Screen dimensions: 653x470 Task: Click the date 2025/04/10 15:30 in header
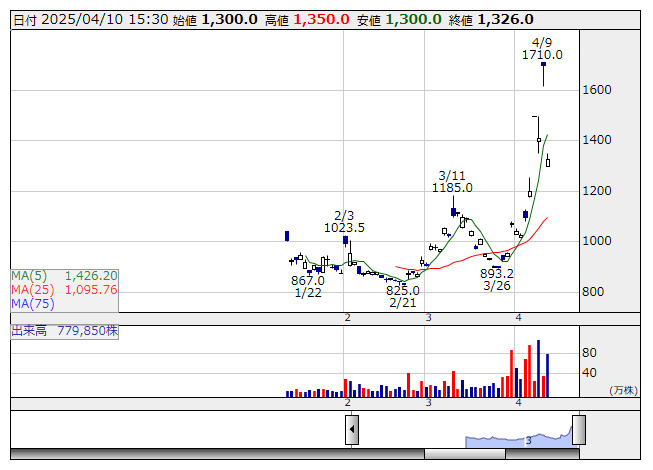click(91, 20)
